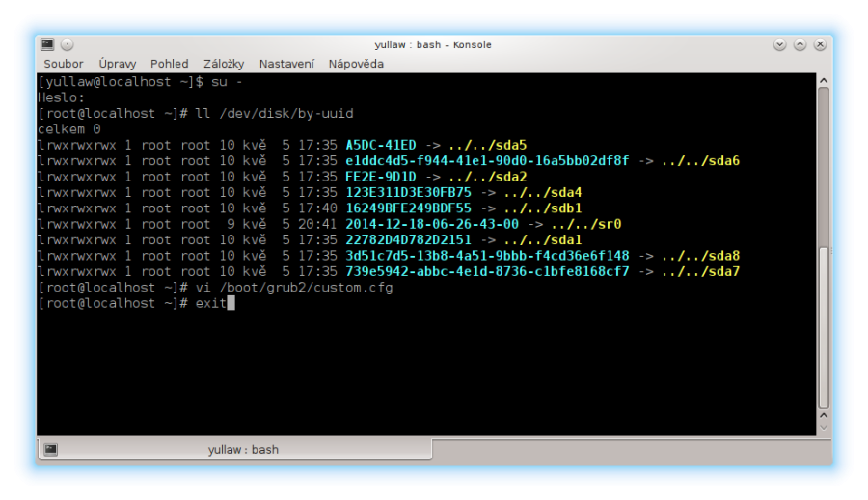
Task: Click the UUID 22782D4D782D2151
Action: [409, 240]
